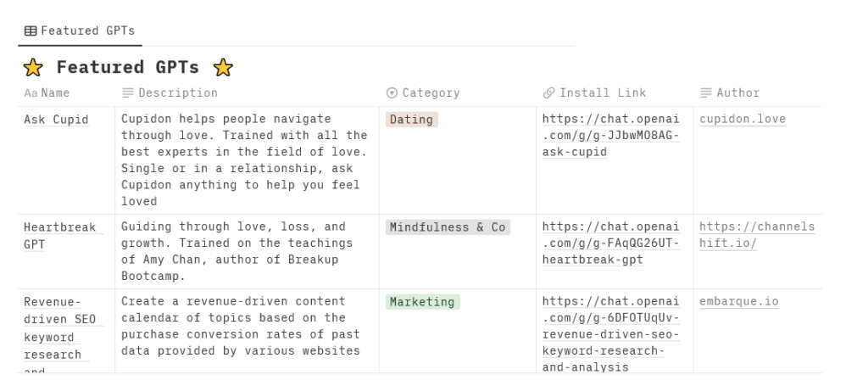Image resolution: width=868 pixels, height=386 pixels.
Task: Open the Heartbreak GPT page name
Action: click(60, 236)
